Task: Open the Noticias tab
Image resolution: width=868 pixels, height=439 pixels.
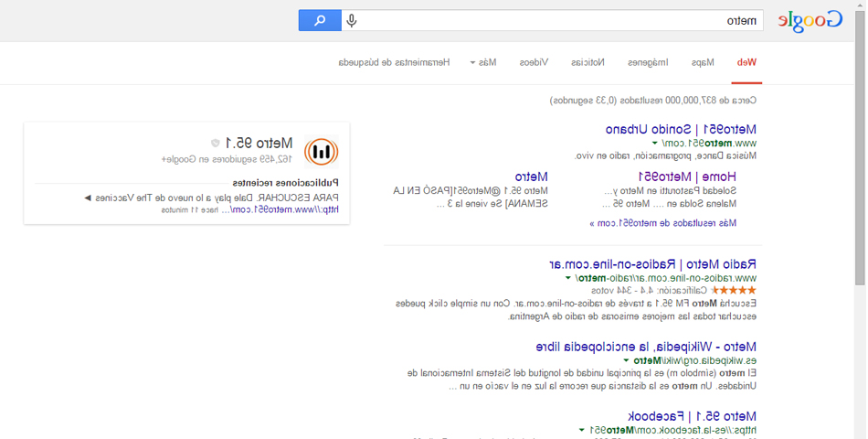Action: click(587, 62)
